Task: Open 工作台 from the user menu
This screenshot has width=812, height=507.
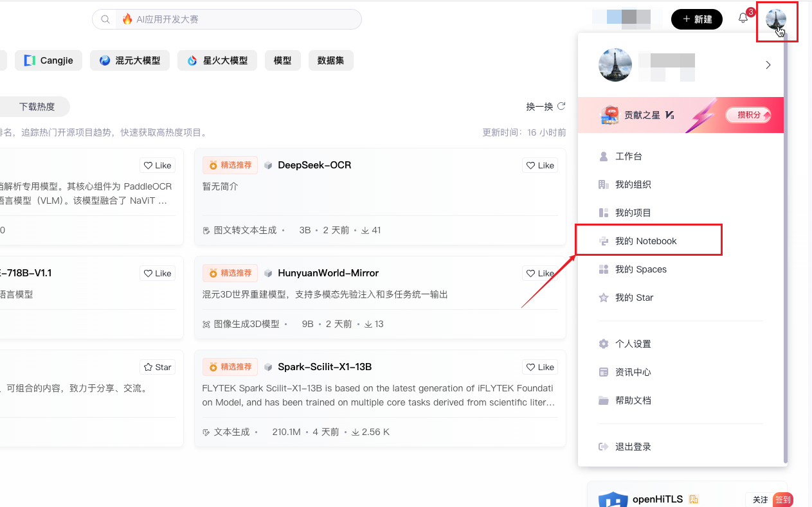Action: click(x=627, y=156)
